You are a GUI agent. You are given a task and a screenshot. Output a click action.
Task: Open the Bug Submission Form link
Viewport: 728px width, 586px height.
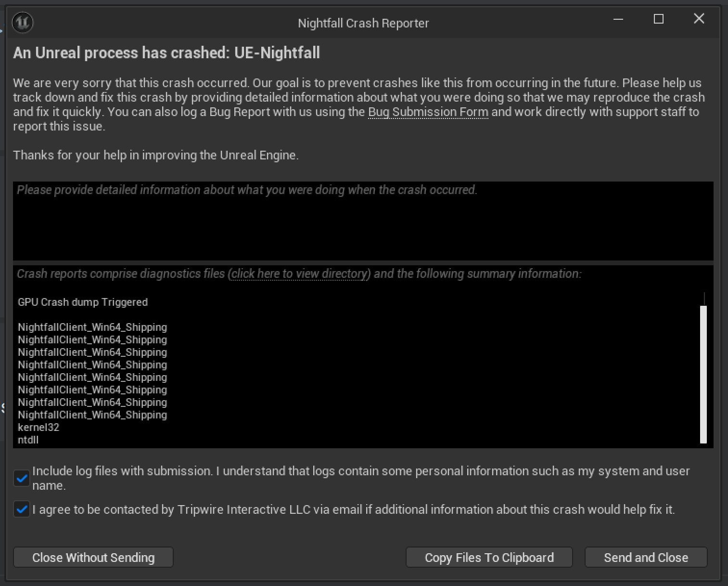click(428, 112)
